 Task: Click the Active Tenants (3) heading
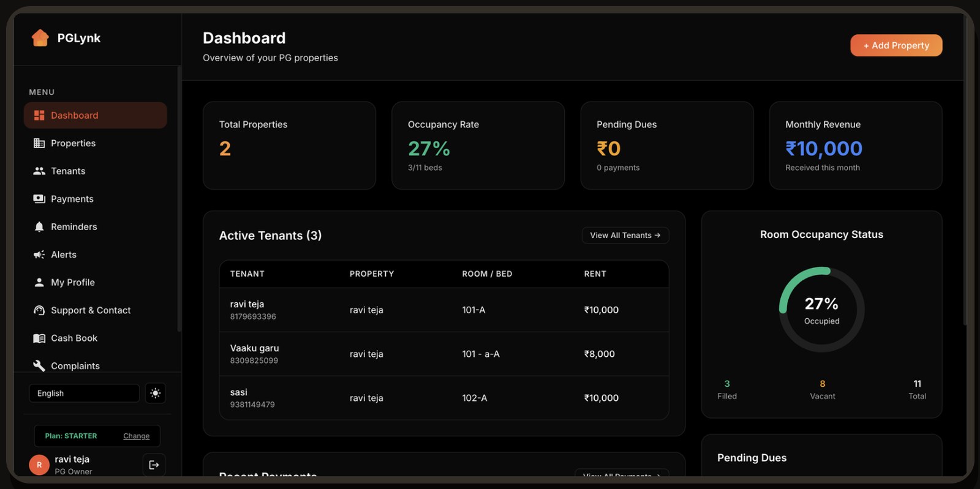click(x=270, y=236)
